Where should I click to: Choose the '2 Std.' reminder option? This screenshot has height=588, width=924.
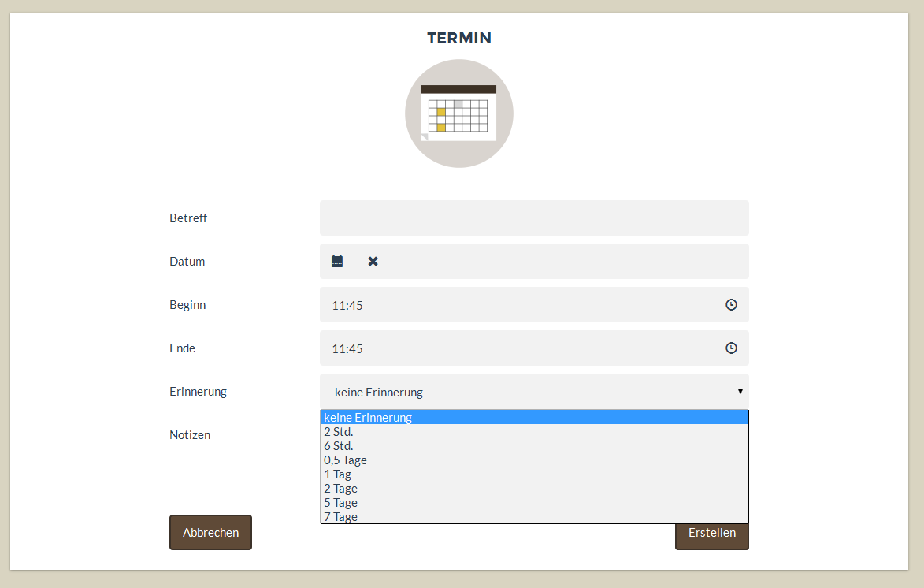[535, 432]
